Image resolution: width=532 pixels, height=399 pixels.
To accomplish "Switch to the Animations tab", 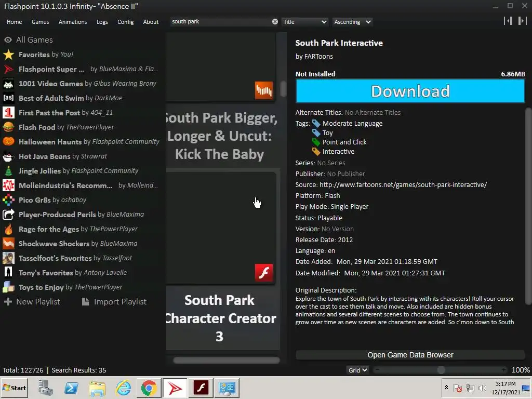I will pos(73,22).
